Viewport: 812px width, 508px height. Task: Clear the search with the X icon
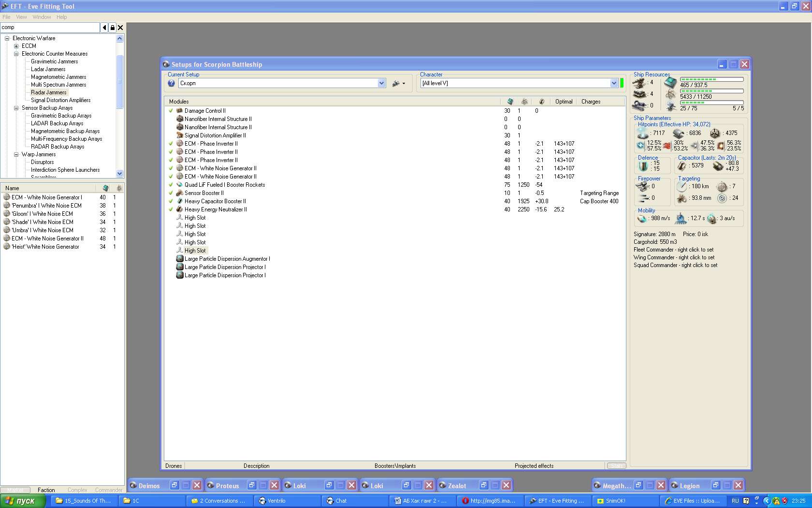click(x=120, y=28)
